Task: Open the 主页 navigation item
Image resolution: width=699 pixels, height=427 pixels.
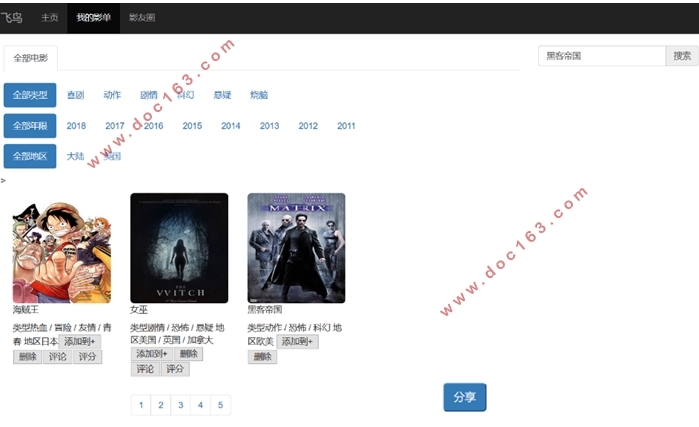Action: 49,18
